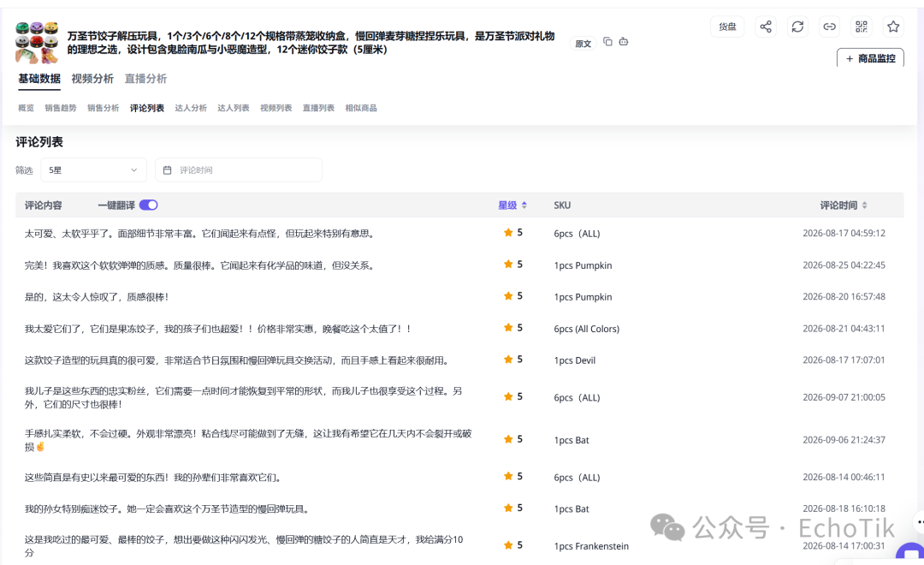Click the 评论时间 column header text

pyautogui.click(x=838, y=205)
